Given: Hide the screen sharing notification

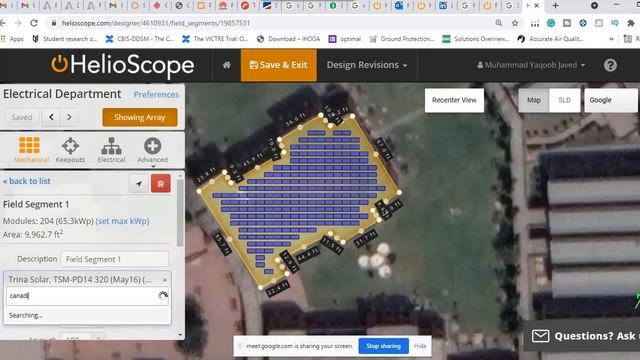Looking at the screenshot, I should tap(420, 346).
